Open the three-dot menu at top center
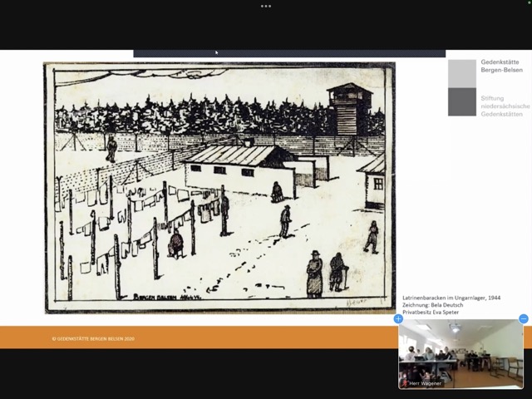 [266, 6]
